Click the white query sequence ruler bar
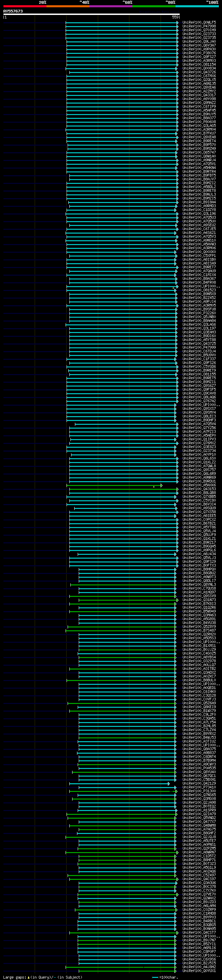222x980 pixels. click(91, 14)
